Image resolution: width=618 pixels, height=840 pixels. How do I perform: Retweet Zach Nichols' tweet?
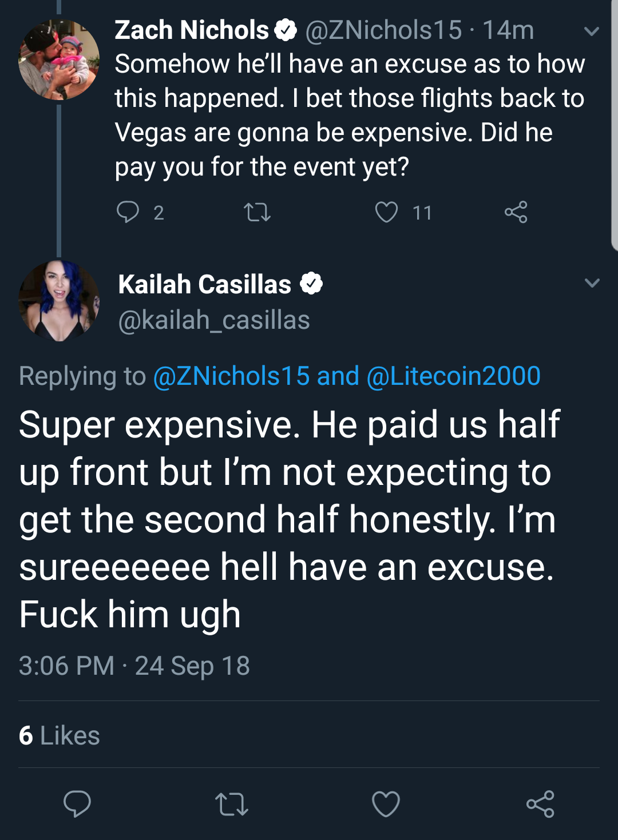click(x=257, y=213)
